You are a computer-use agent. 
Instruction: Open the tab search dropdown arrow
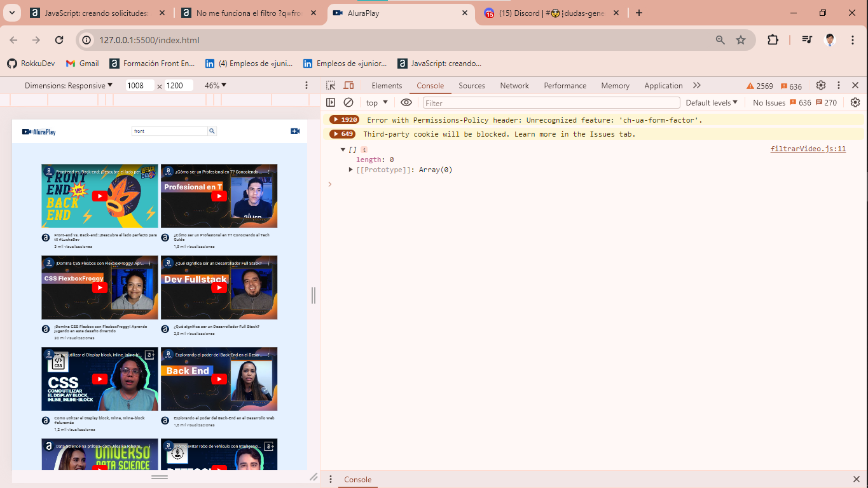(11, 13)
